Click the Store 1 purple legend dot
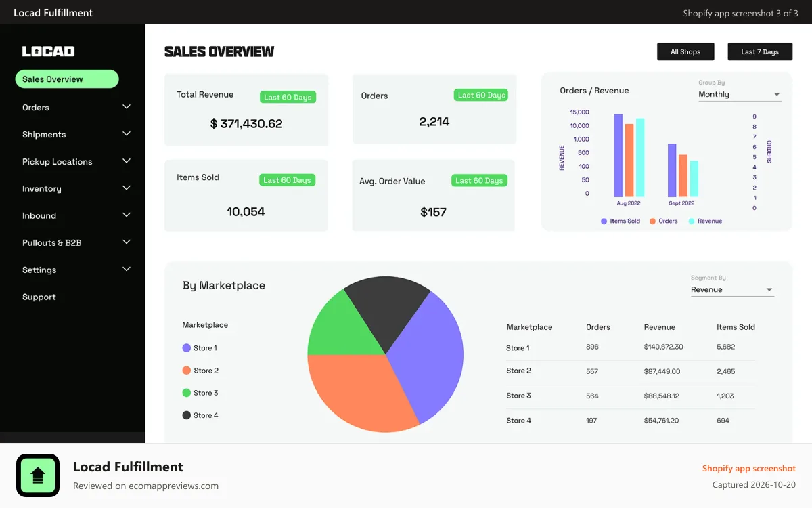Image resolution: width=812 pixels, height=508 pixels. [187, 348]
